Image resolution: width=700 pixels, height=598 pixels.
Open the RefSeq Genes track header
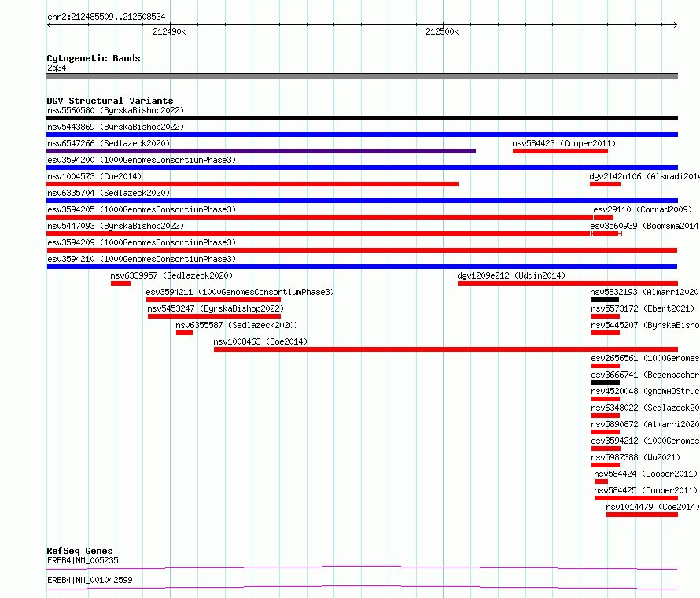[x=79, y=551]
